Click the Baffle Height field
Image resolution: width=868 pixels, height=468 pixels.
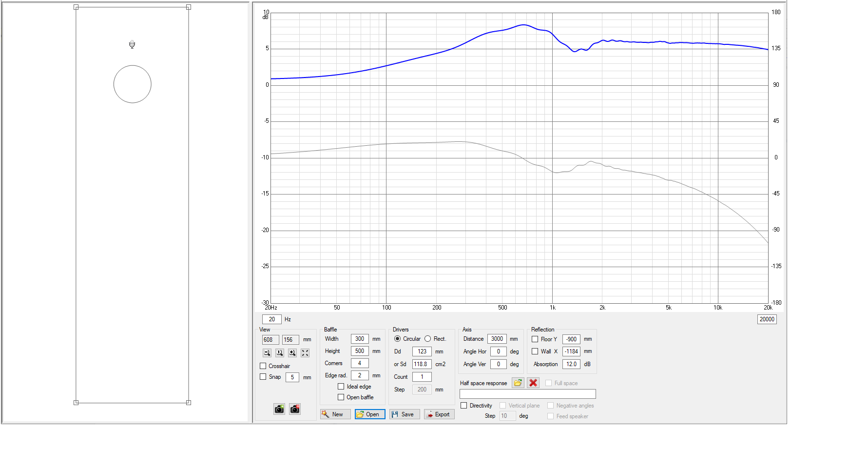[360, 351]
